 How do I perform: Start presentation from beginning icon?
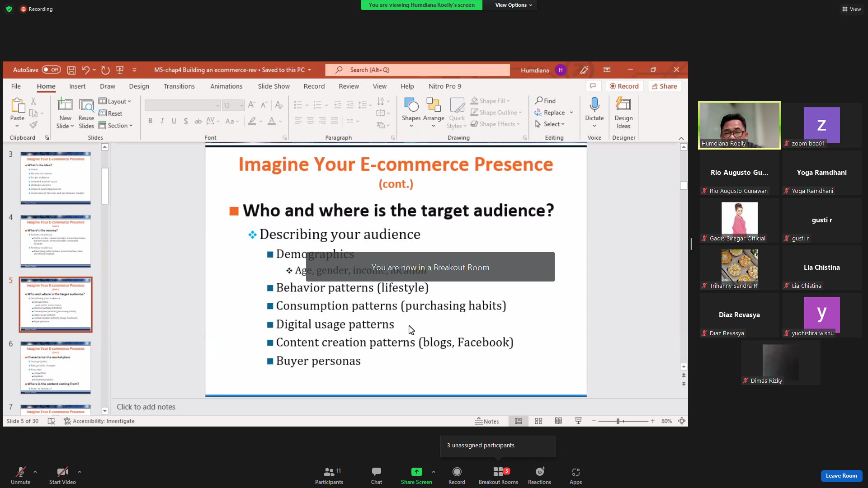120,70
